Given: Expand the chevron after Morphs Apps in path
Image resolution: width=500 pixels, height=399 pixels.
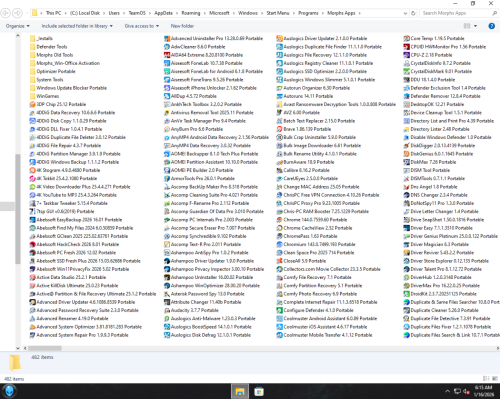Looking at the screenshot, I should [360, 13].
